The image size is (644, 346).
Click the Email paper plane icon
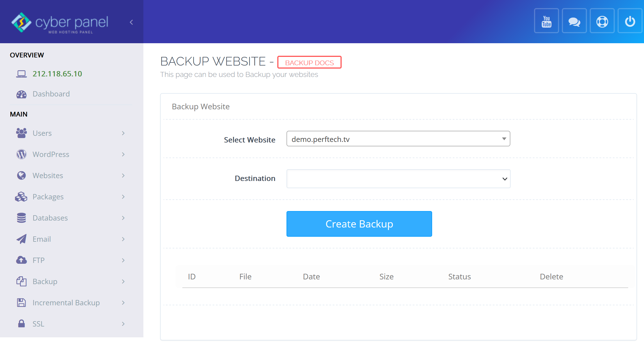(21, 239)
